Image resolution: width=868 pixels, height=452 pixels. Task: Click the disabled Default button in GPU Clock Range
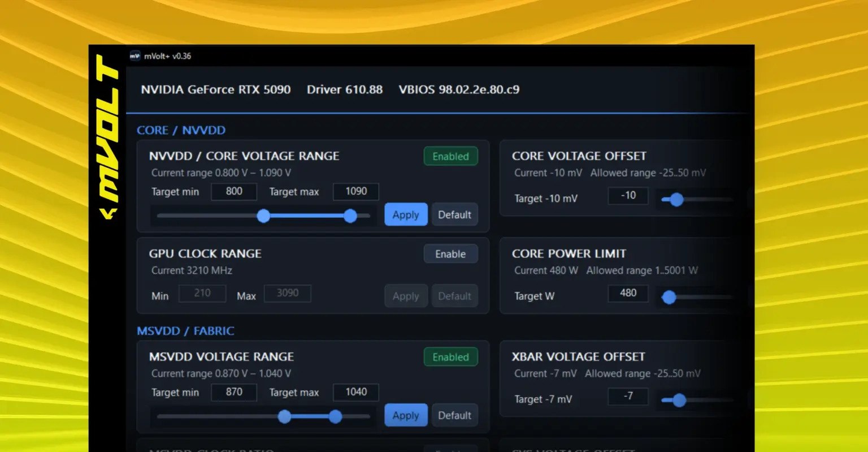(455, 296)
